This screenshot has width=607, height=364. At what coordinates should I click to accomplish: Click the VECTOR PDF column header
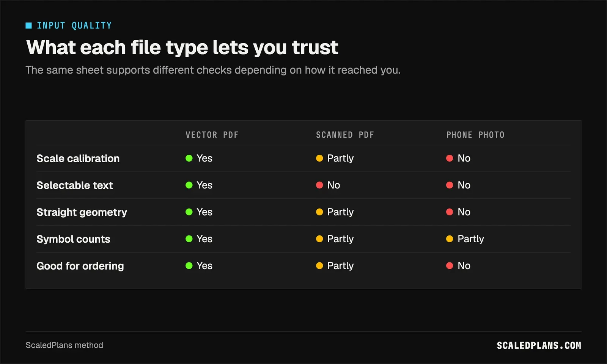click(x=212, y=135)
